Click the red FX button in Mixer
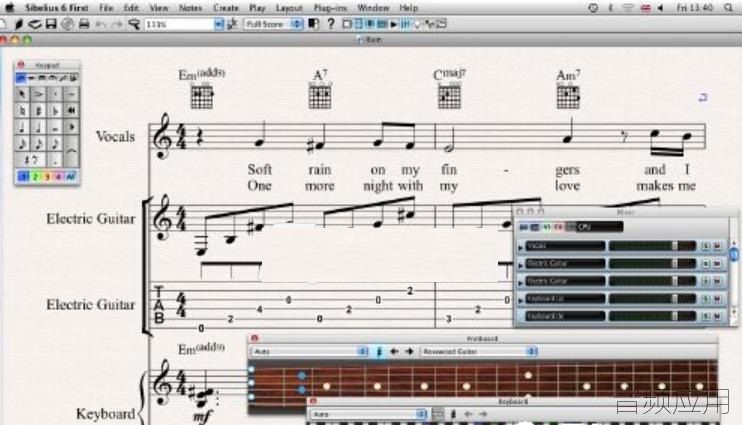742x425 pixels. pos(558,227)
